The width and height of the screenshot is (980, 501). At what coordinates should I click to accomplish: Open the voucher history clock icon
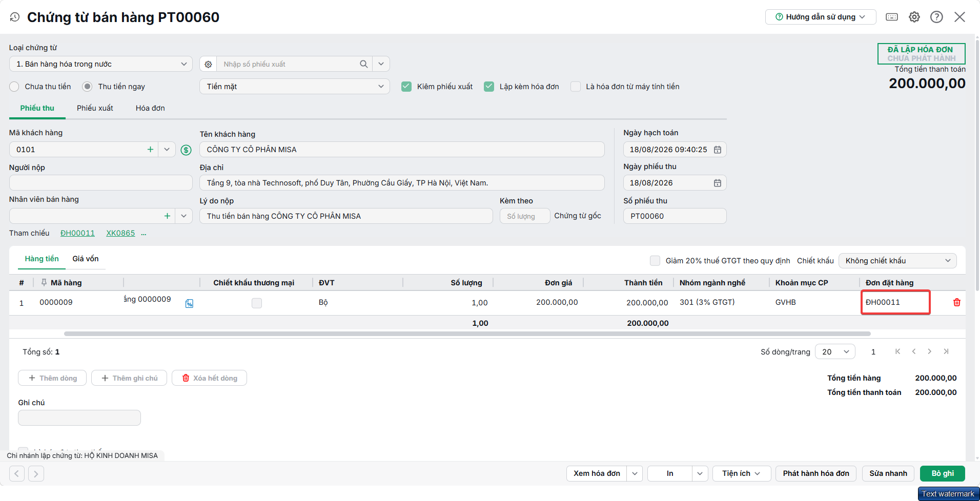[15, 17]
